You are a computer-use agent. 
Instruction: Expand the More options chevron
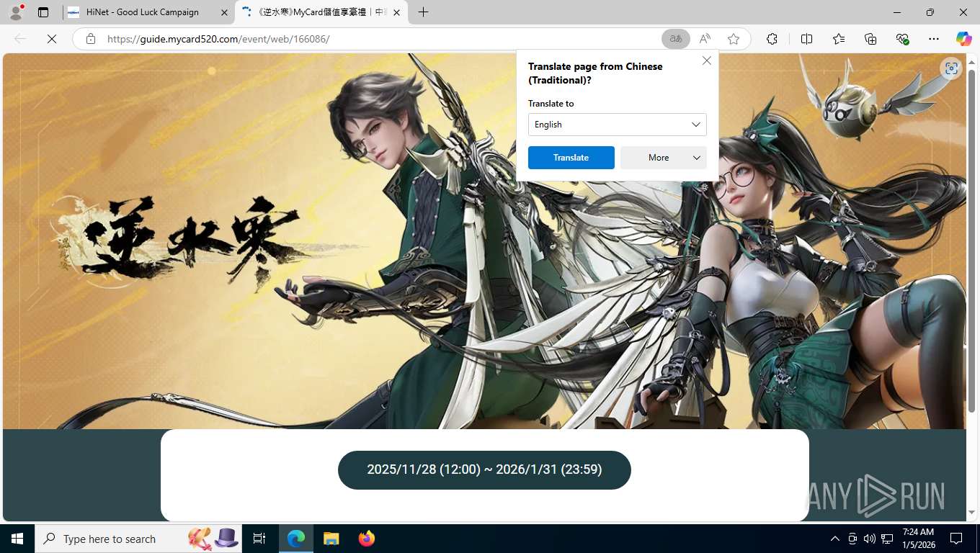pos(697,158)
